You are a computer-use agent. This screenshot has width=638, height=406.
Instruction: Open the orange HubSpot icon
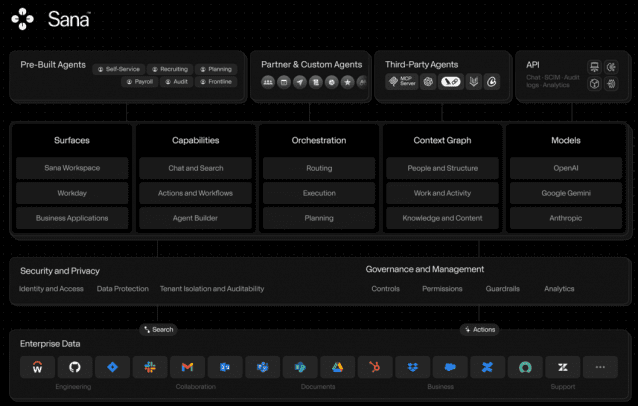pos(375,367)
